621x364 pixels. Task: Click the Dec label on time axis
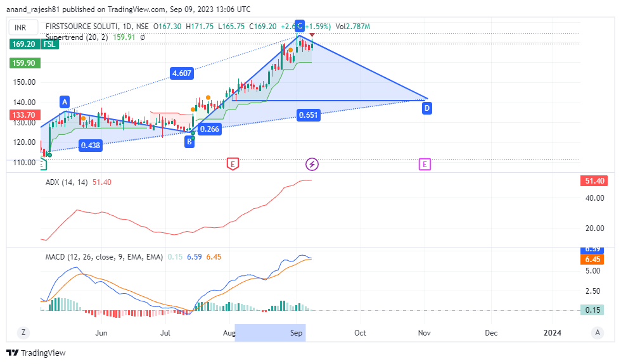[x=491, y=333]
